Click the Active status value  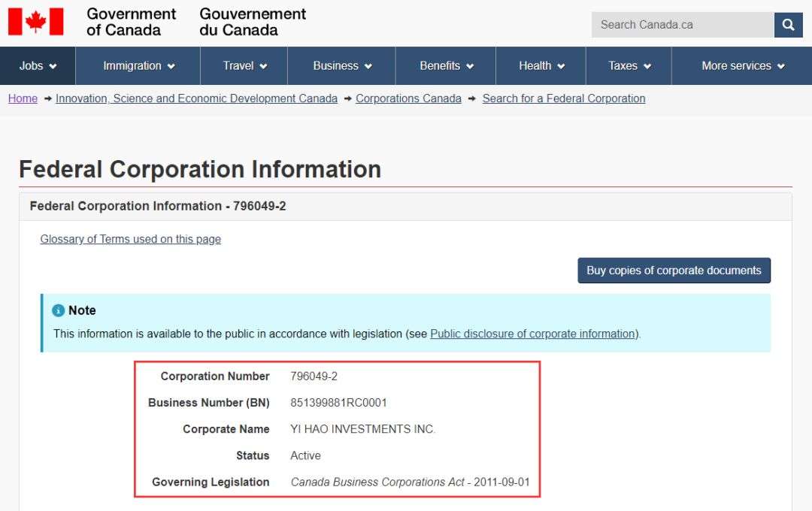[x=305, y=455]
